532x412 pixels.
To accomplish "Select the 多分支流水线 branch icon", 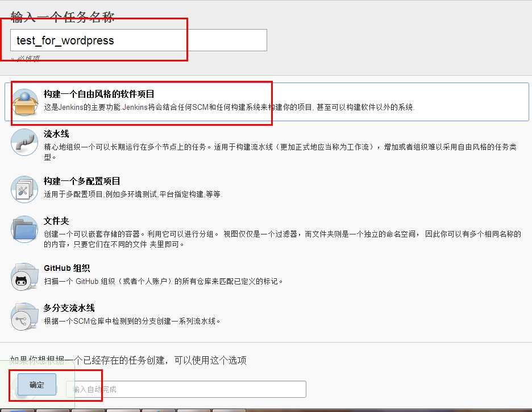I will coord(24,316).
